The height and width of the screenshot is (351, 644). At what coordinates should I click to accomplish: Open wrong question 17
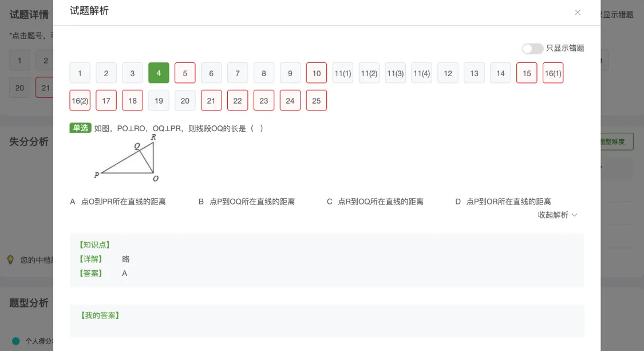[x=106, y=100]
